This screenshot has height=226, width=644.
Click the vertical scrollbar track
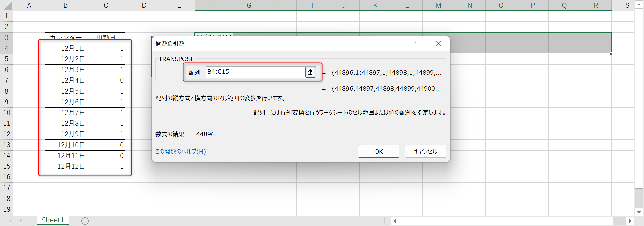coord(639,101)
